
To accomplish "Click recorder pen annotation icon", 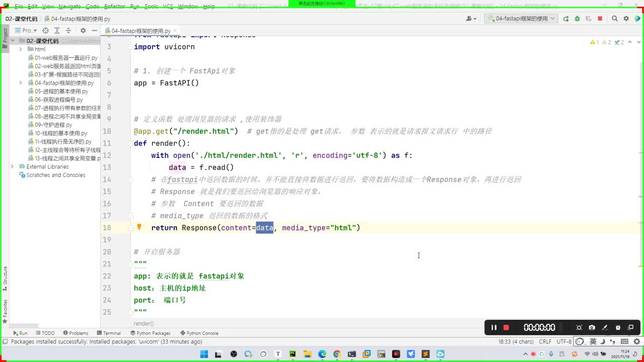I will tap(605, 327).
